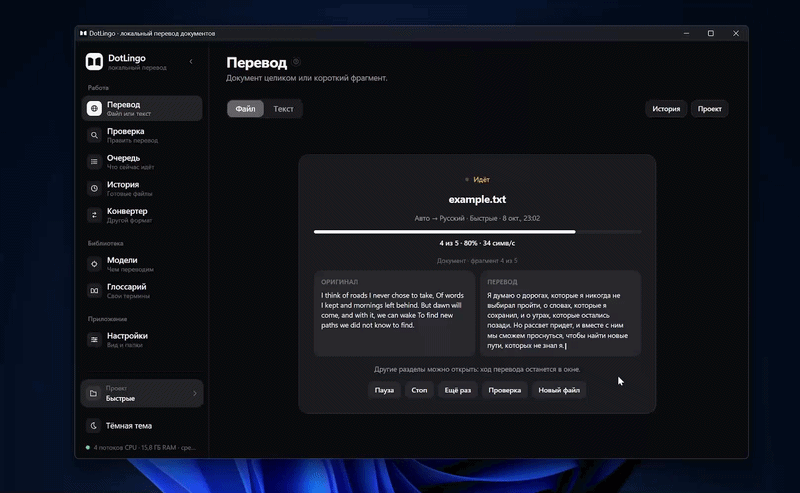Click the folder icon in the project box
The height and width of the screenshot is (493, 800).
click(x=93, y=393)
